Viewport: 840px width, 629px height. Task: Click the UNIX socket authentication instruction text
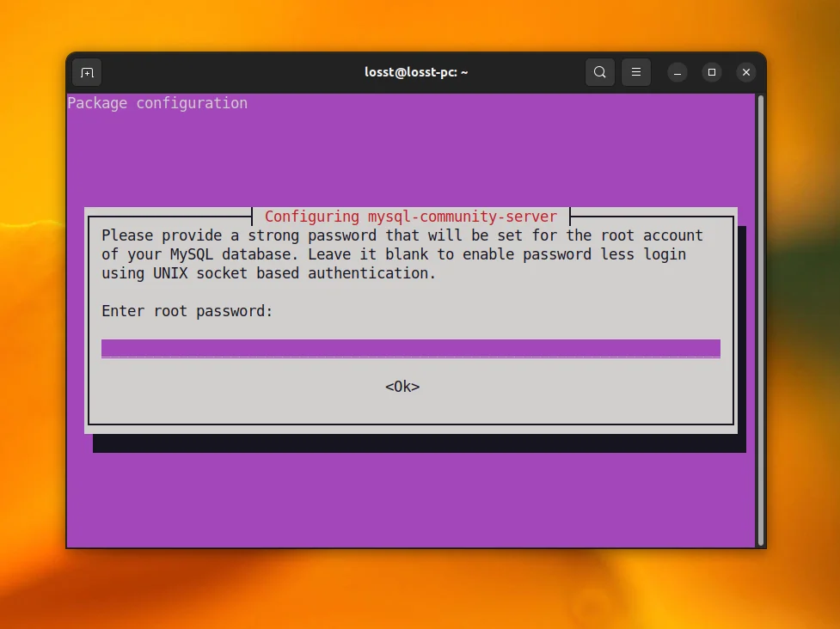tap(267, 272)
